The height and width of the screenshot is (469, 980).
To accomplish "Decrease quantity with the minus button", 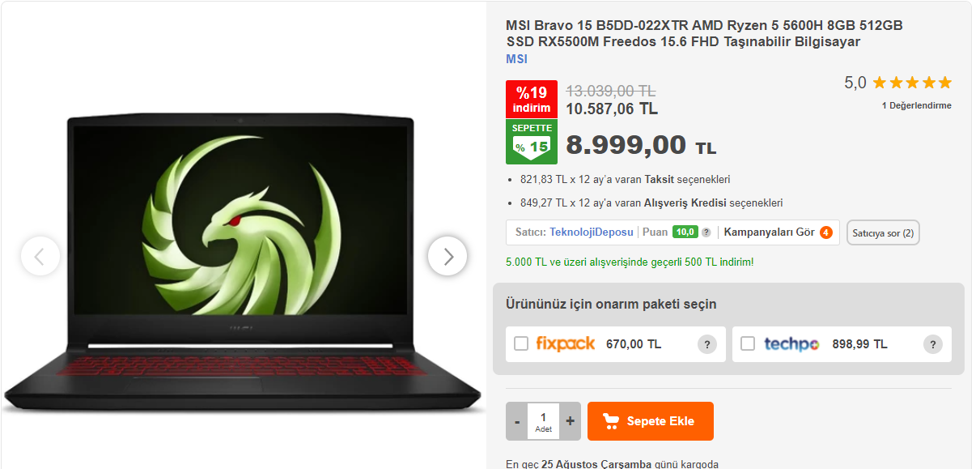I will 517,421.
